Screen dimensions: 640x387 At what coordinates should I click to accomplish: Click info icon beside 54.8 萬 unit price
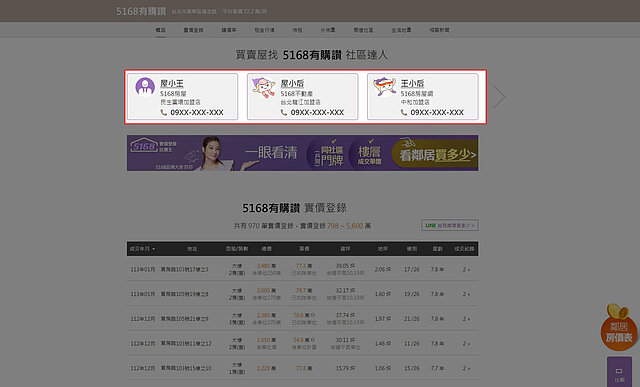[313, 340]
